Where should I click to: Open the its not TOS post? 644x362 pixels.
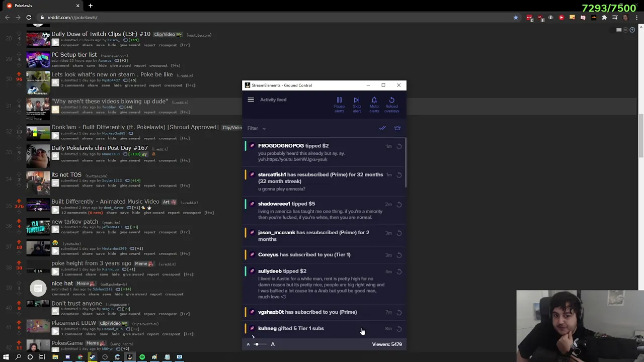point(66,174)
